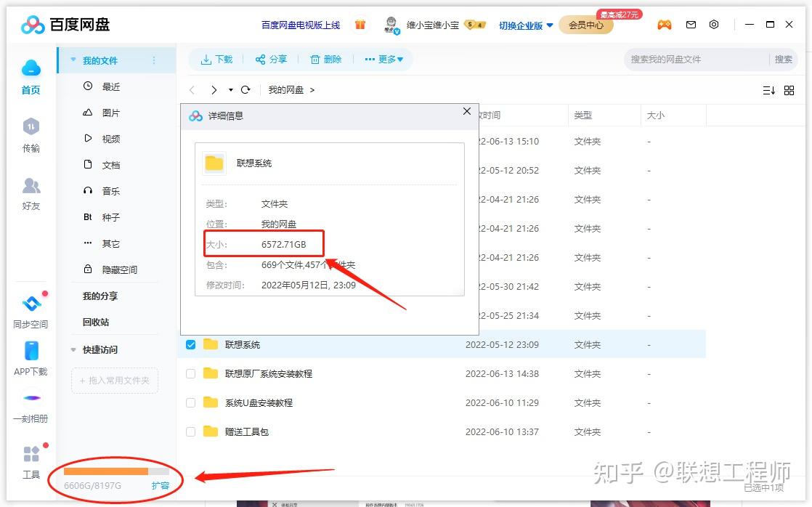Collapse the 快捷访问 section
Screen dimensions: 812x507
[73, 350]
